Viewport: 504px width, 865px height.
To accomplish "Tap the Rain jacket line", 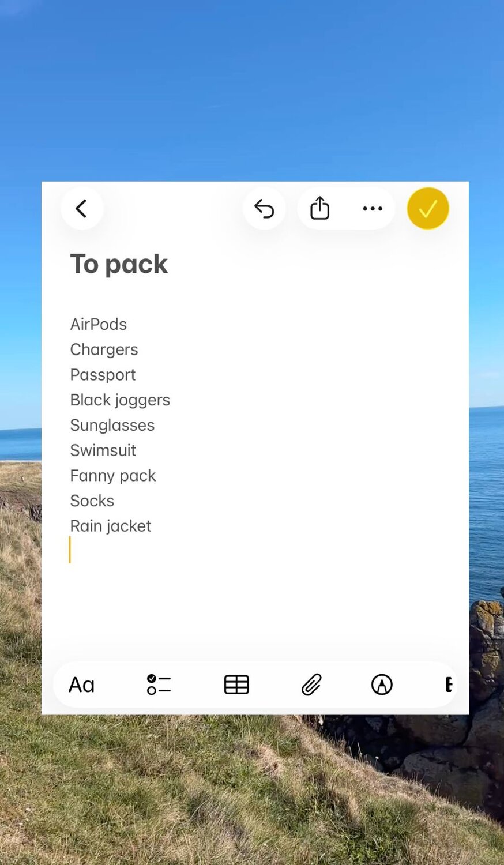I will 111,526.
